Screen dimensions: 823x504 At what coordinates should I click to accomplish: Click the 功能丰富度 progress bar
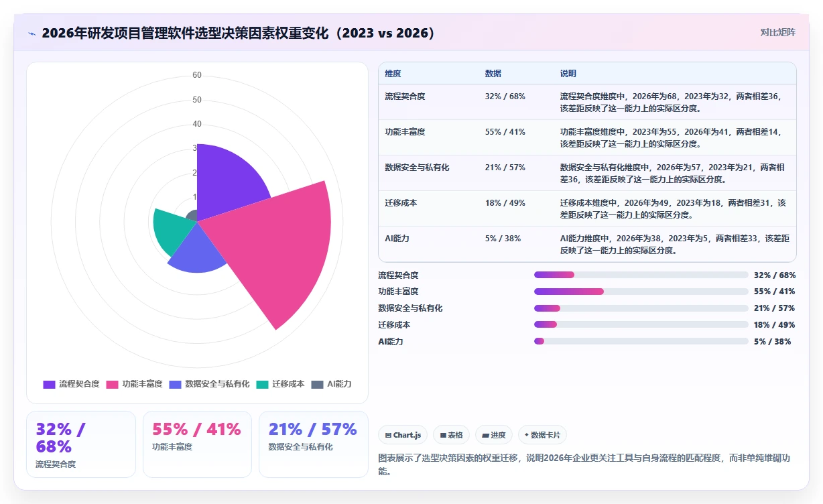[641, 292]
